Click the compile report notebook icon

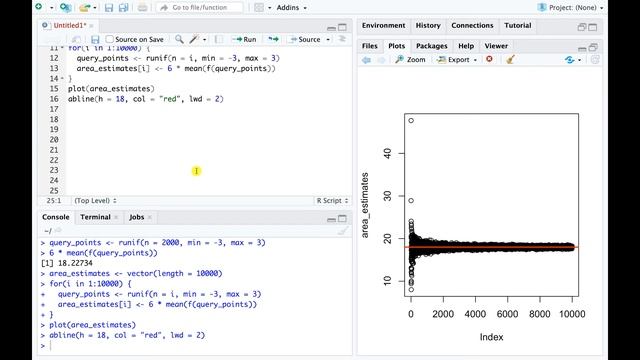(219, 39)
